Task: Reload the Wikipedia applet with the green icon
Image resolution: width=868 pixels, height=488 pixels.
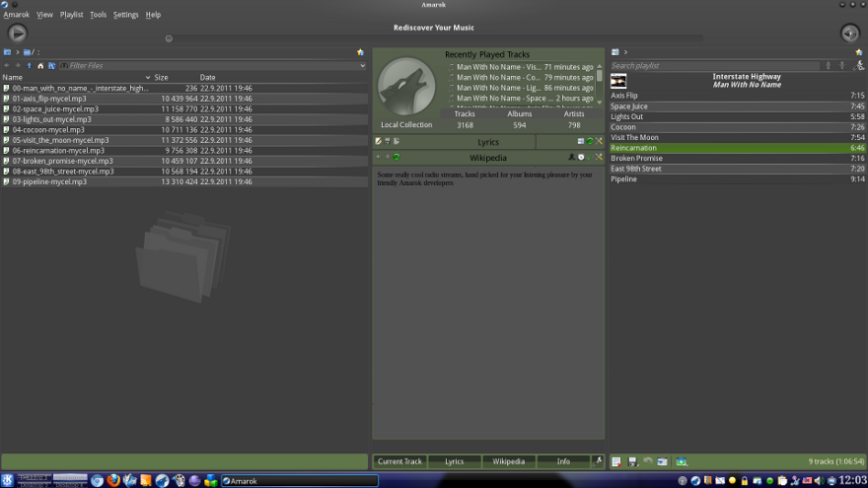Action: click(397, 158)
